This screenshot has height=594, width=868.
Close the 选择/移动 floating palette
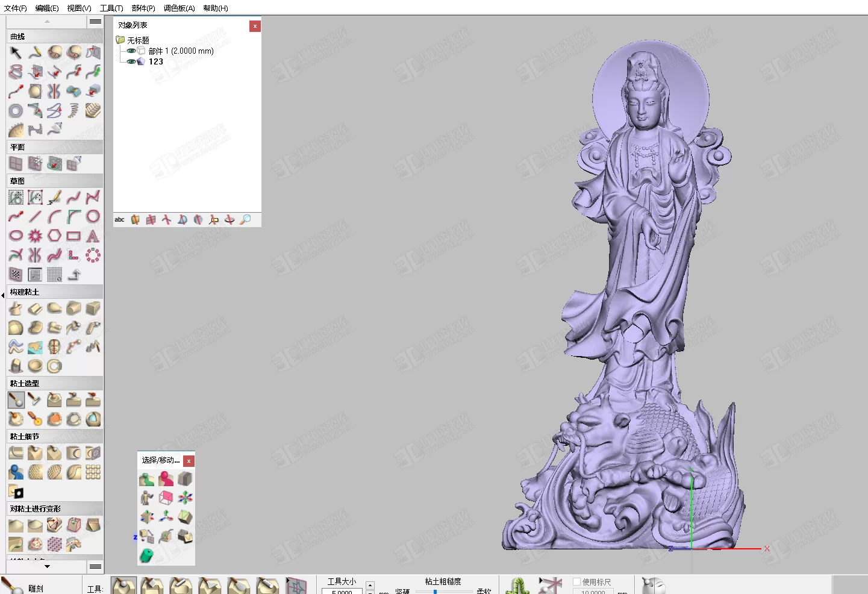(189, 461)
